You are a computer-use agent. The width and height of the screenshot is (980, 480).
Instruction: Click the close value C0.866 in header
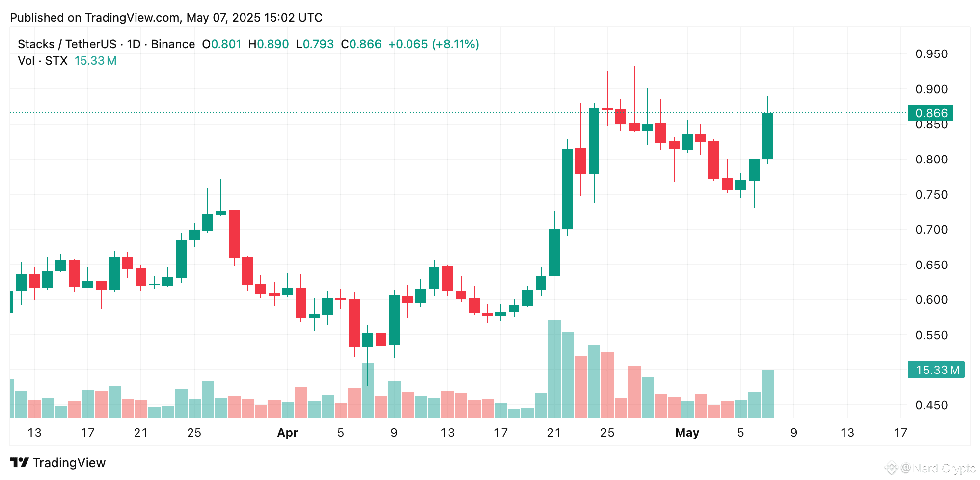point(361,44)
